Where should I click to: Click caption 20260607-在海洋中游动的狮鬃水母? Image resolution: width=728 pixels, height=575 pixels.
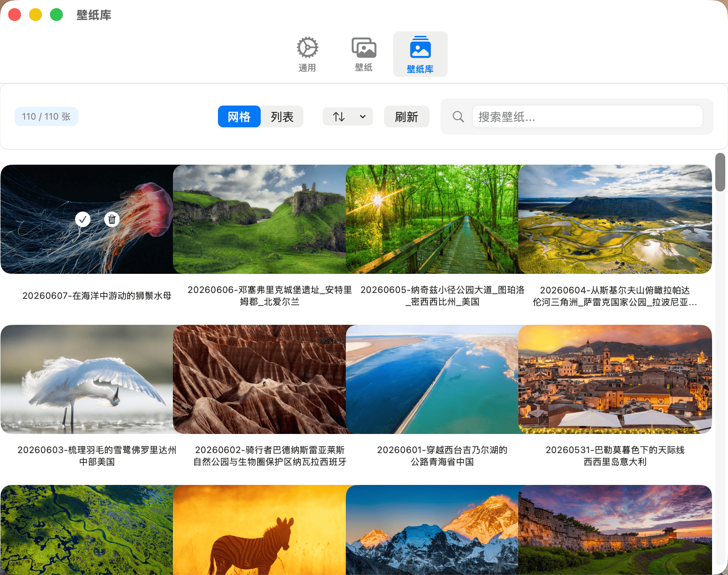click(97, 296)
